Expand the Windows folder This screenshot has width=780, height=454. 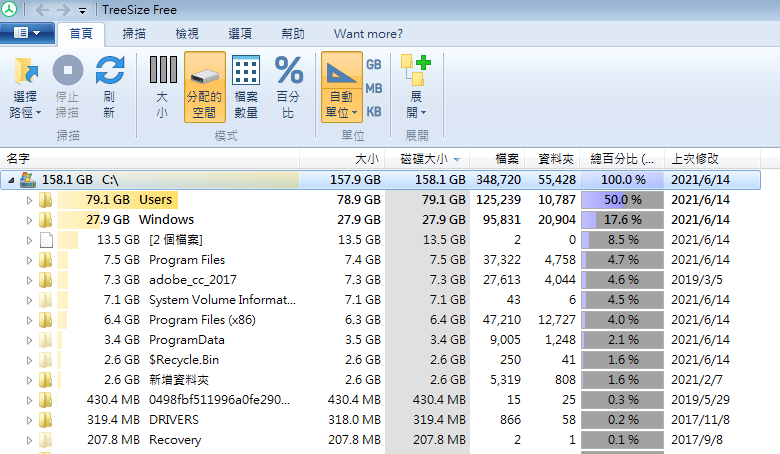[x=29, y=220]
